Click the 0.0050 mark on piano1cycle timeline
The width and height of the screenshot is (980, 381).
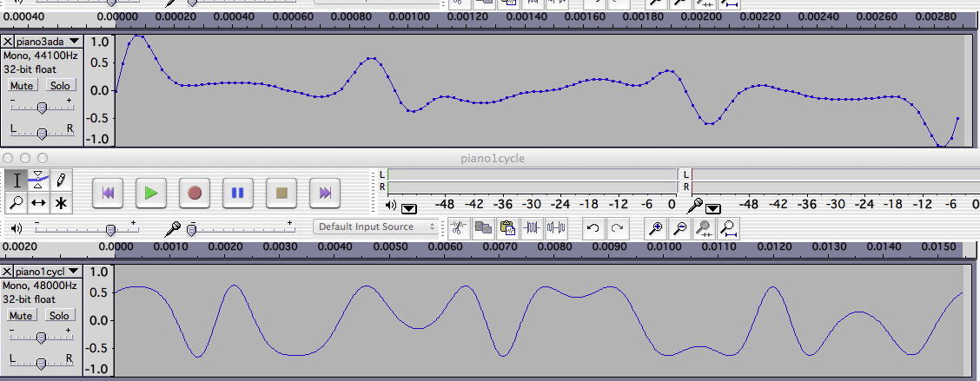(391, 247)
